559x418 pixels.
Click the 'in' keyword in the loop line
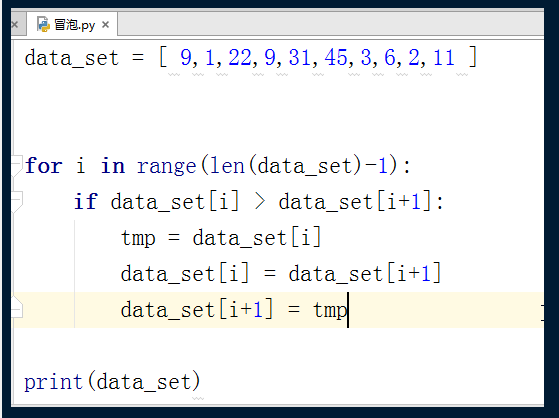point(113,166)
